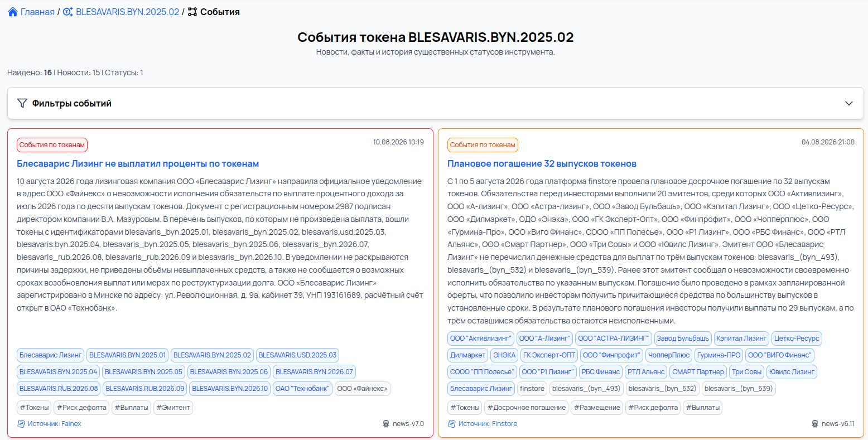Select tag BLESAVARIS.RUB.2026.08
This screenshot has width=868, height=440.
59,389
